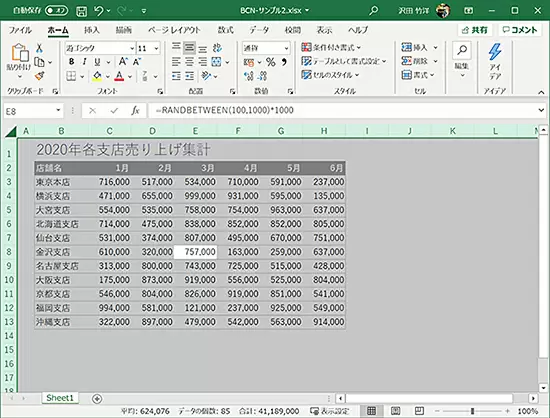The image size is (550, 418).
Task: Apply Bold formatting
Action: tap(72, 62)
